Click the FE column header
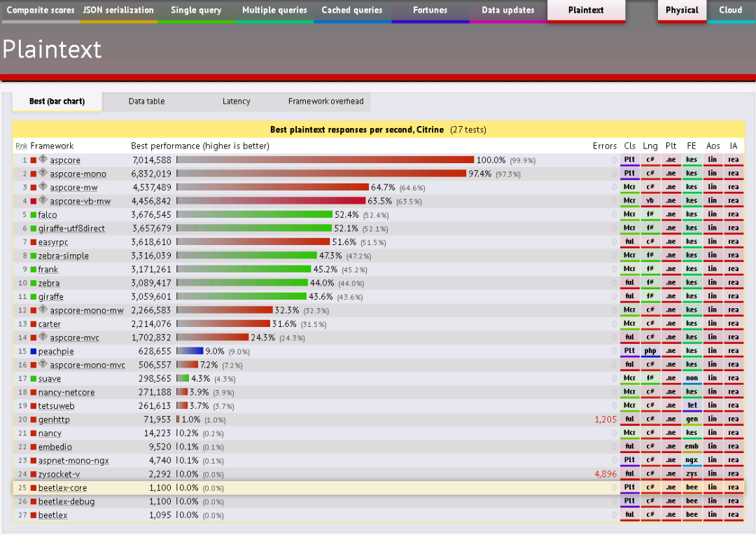 point(692,146)
